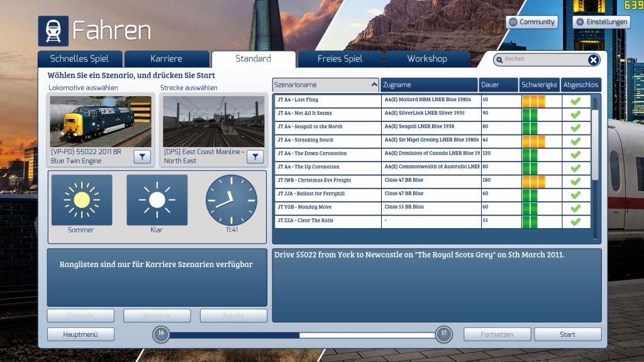Click checkmark in JT ZZA - Clear The Rails row
The height and width of the screenshot is (362, 644).
coord(575,222)
